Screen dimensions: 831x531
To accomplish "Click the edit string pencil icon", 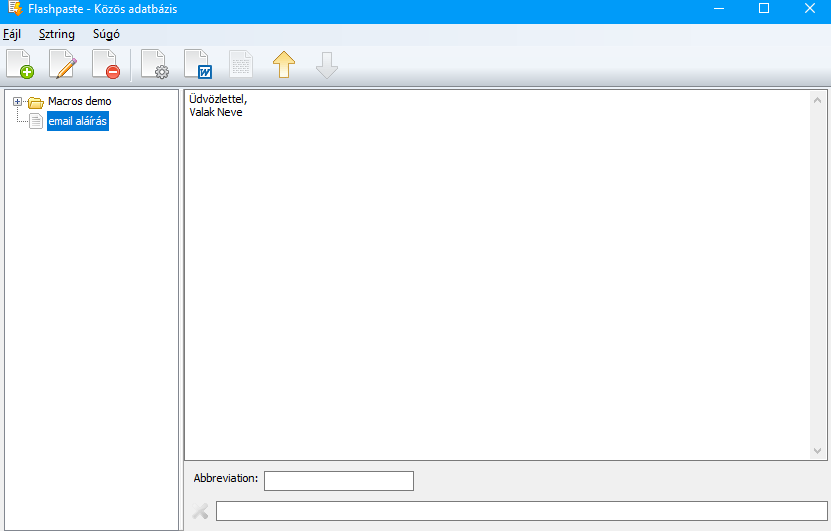I will pyautogui.click(x=63, y=65).
